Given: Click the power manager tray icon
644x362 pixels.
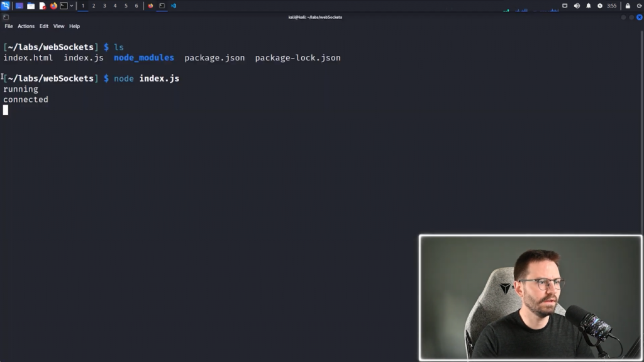Looking at the screenshot, I should tap(599, 6).
